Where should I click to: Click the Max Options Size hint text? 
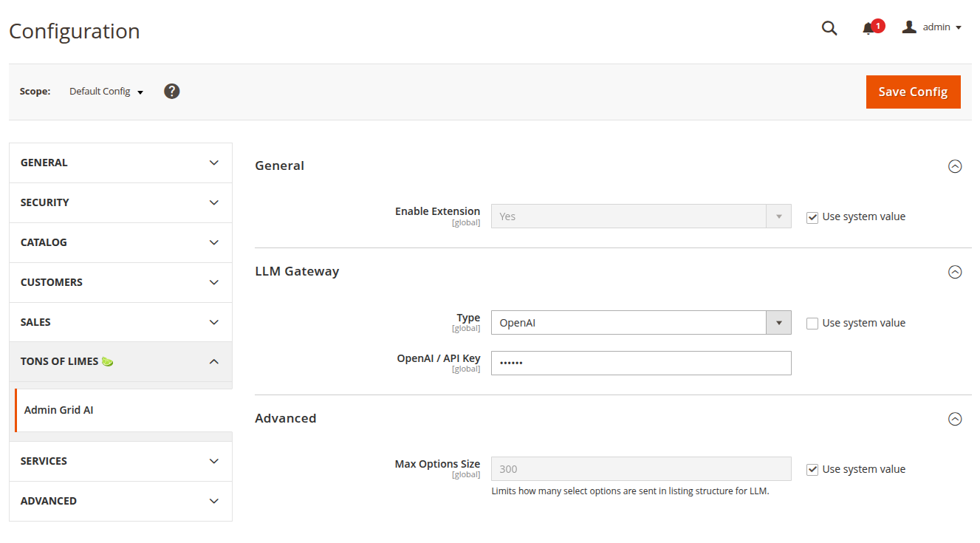tap(630, 491)
